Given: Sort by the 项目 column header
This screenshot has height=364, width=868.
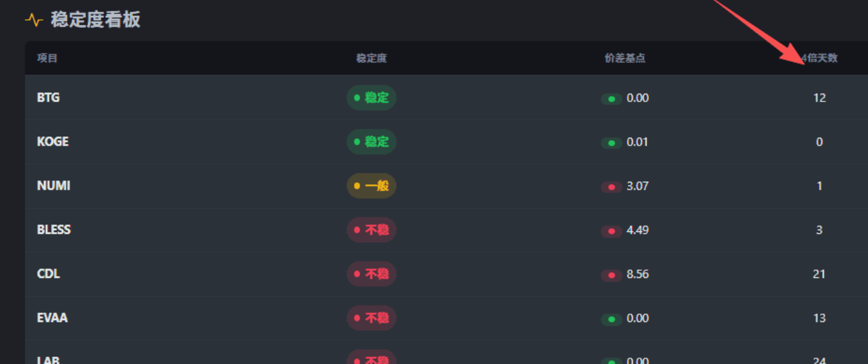Looking at the screenshot, I should [x=47, y=59].
